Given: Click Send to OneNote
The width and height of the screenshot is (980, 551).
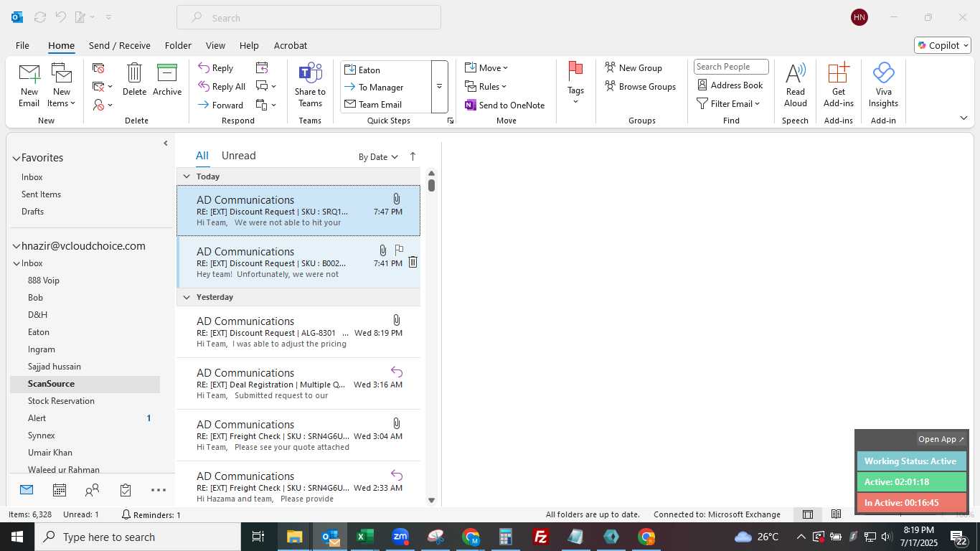Looking at the screenshot, I should pos(505,105).
